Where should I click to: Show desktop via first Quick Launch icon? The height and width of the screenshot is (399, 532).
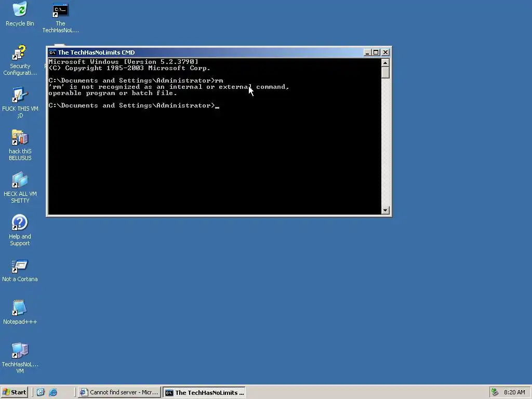coord(41,392)
